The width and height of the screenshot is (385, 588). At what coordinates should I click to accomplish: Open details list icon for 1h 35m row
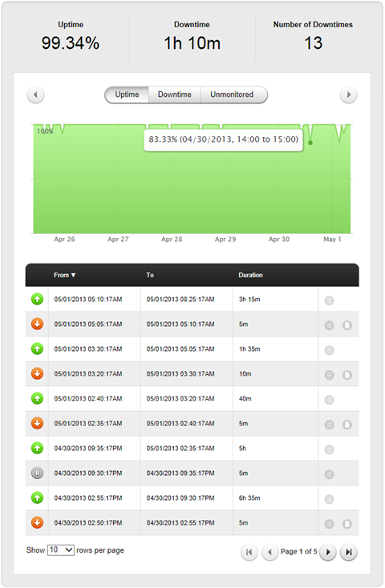point(329,350)
